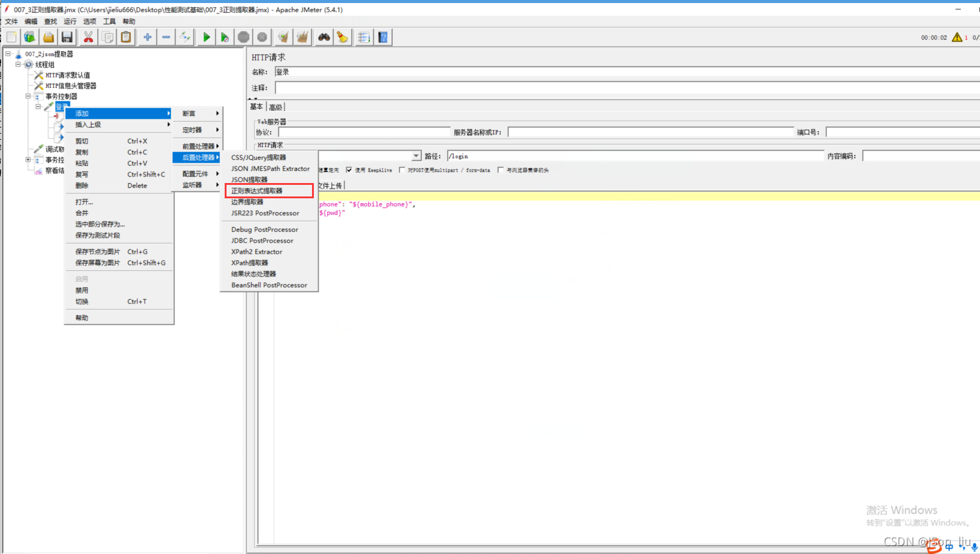Click the Clear all results icon
Screen dimensions: 980x554
point(302,37)
